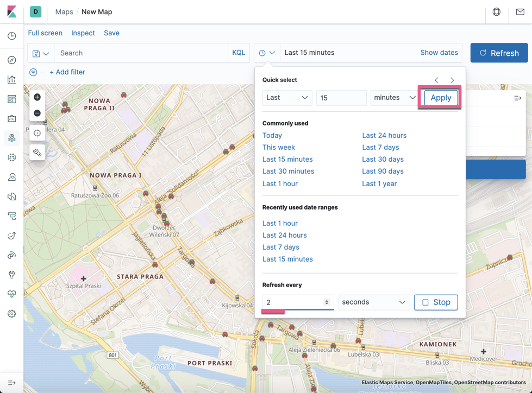Image resolution: width=532 pixels, height=393 pixels.
Task: Select Last 30 minutes range
Action: tap(288, 172)
